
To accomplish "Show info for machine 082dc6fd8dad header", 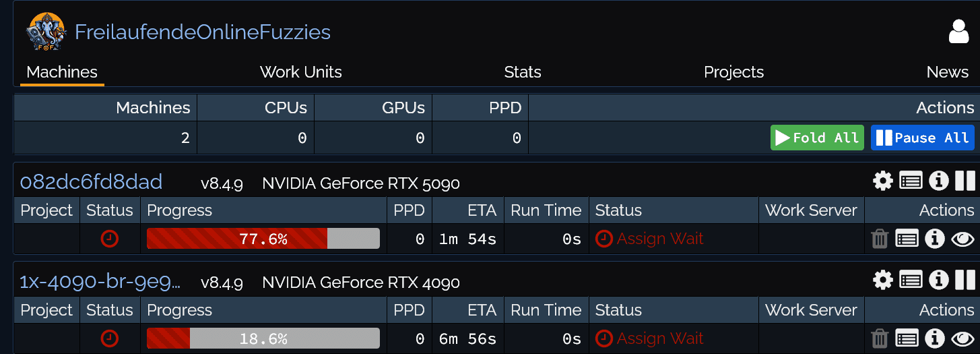I will coord(938,181).
